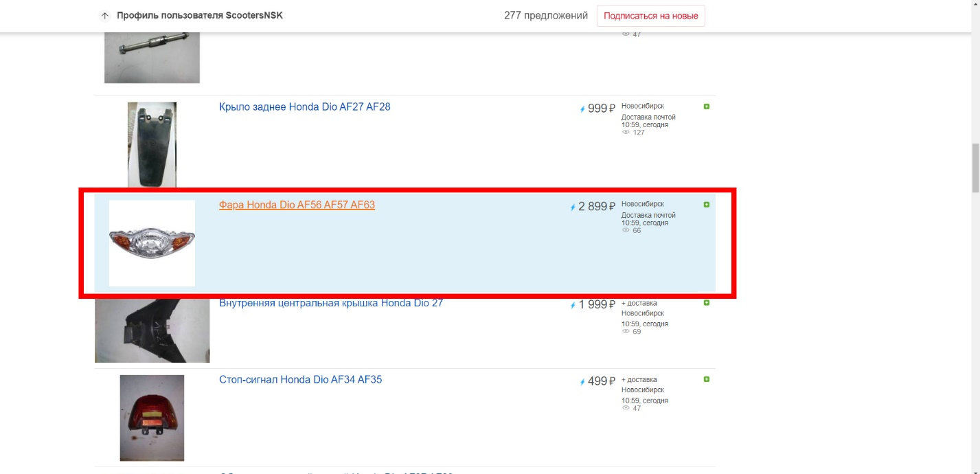Image resolution: width=980 pixels, height=474 pixels.
Task: Click the page's vertical scrollbar thumb
Action: click(975, 169)
